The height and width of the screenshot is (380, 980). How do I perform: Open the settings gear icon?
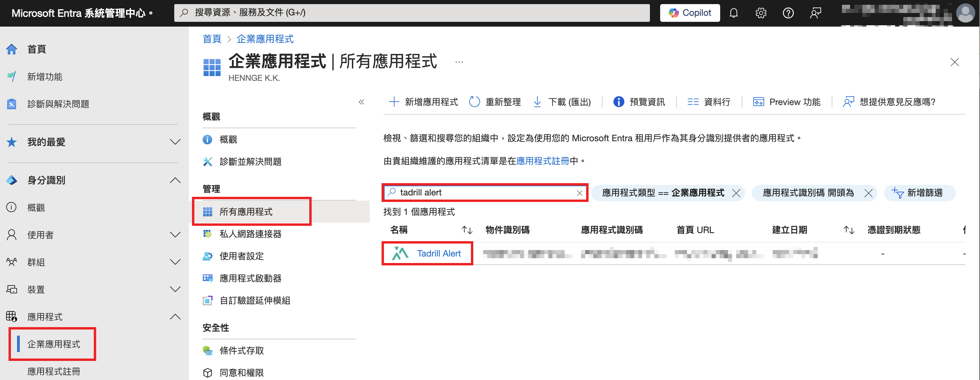[760, 13]
